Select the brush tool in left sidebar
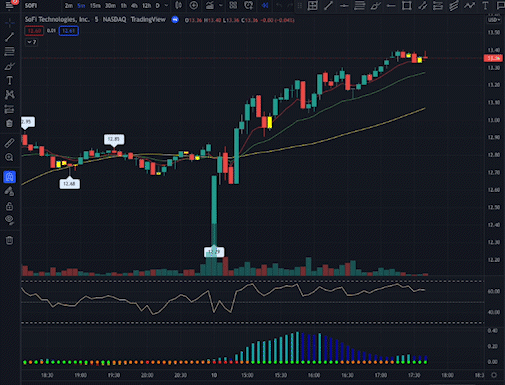505x385 pixels. click(9, 66)
